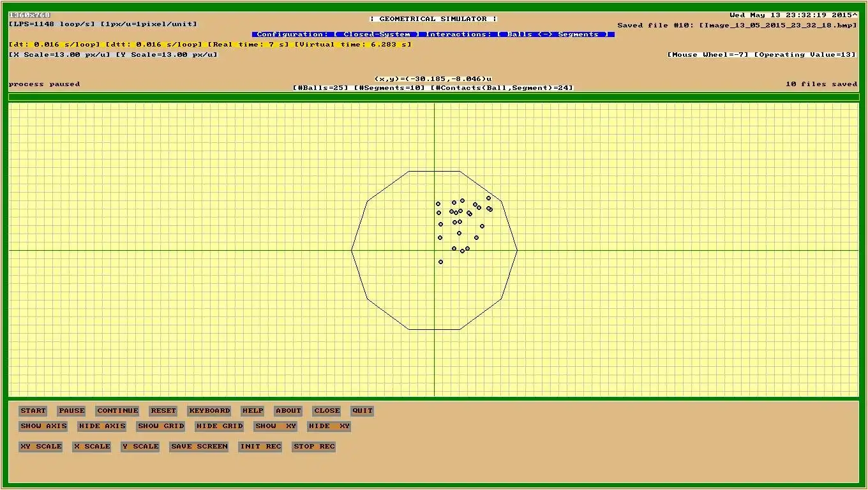
Task: Select the X SCALE button
Action: pyautogui.click(x=92, y=447)
